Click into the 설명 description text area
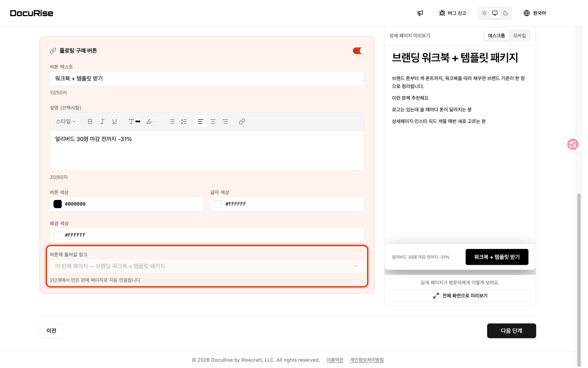Image resolution: width=588 pixels, height=368 pixels. coord(207,150)
